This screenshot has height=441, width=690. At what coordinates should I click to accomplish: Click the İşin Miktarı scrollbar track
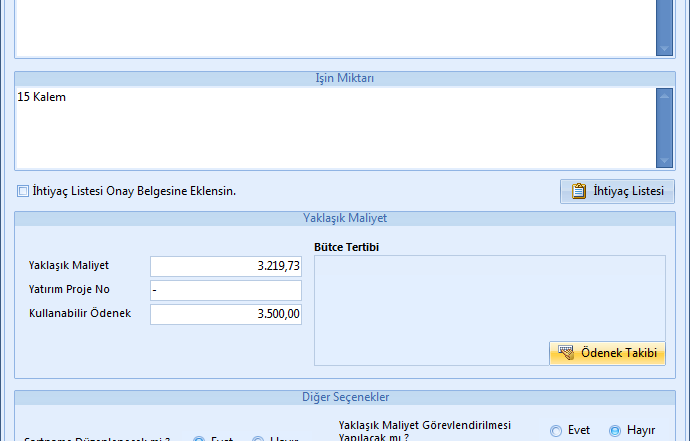[664, 128]
